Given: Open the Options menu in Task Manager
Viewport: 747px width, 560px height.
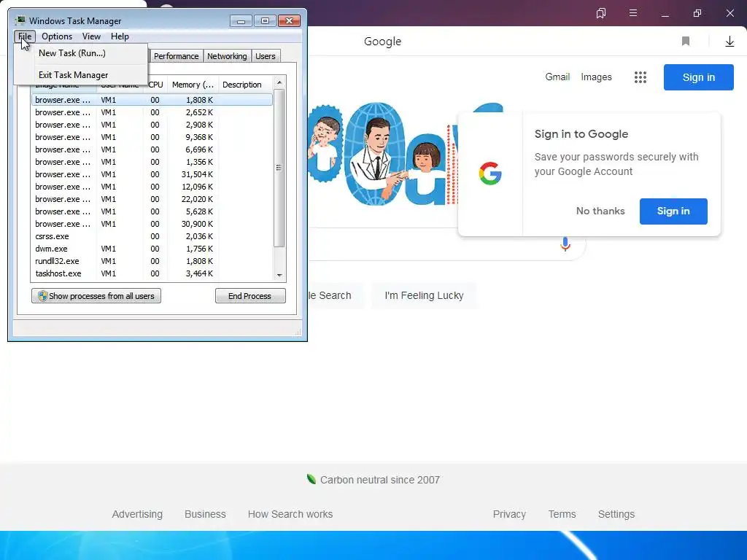Looking at the screenshot, I should (57, 36).
